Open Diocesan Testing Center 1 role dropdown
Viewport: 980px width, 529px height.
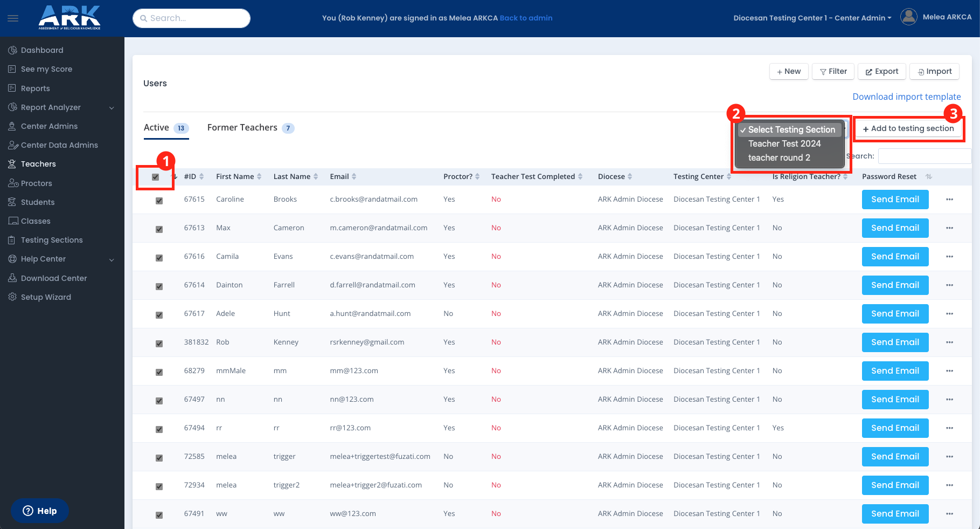[812, 18]
